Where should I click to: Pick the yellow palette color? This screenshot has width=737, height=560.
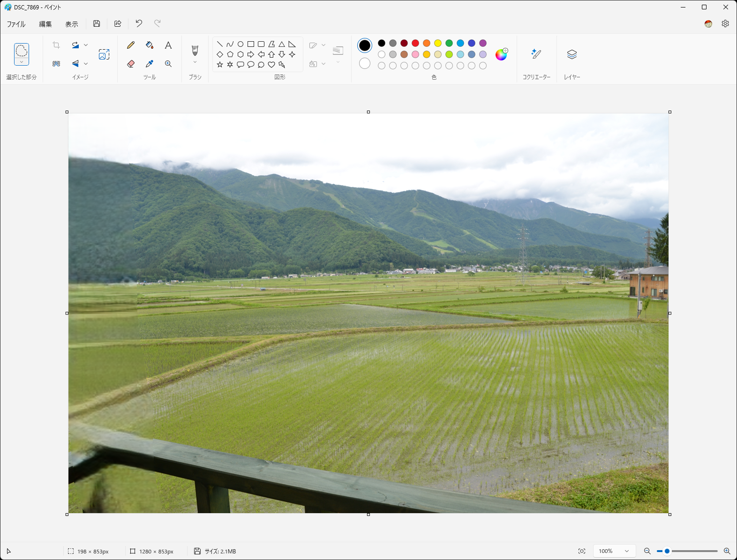pyautogui.click(x=438, y=43)
